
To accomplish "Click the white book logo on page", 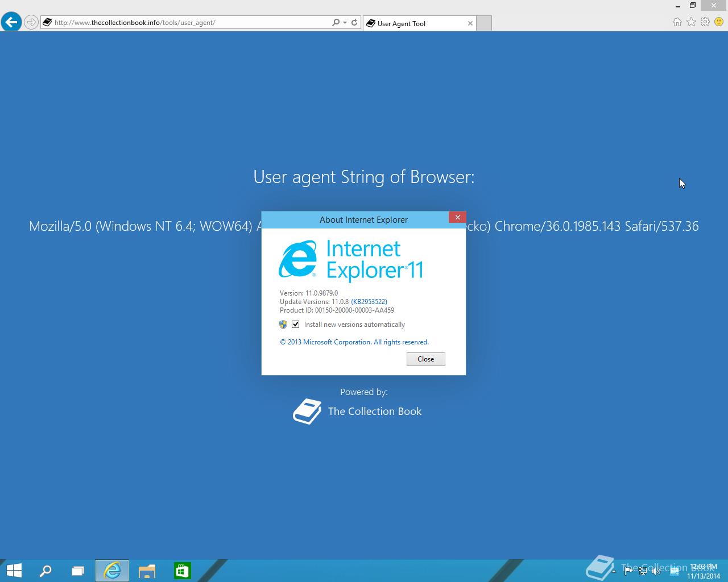I will [x=307, y=411].
